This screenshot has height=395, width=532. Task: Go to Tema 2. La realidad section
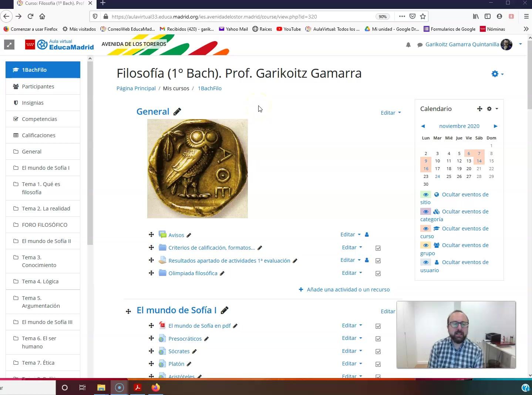click(x=43, y=209)
